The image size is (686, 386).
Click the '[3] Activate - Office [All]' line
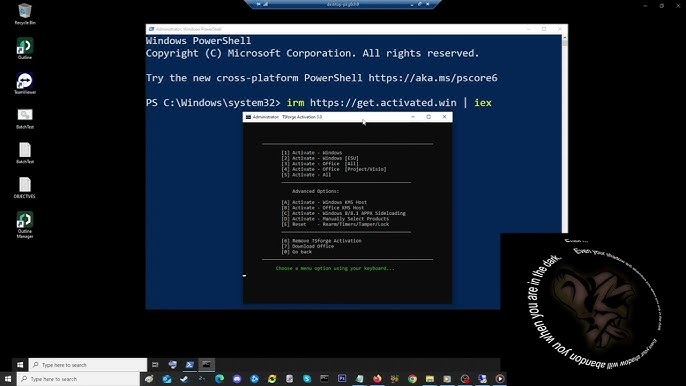pyautogui.click(x=320, y=164)
